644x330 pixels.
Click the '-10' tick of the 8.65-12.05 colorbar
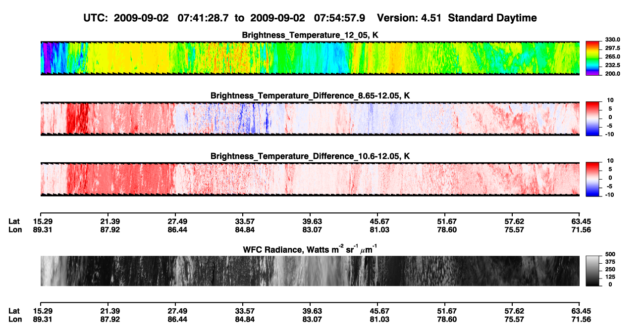click(609, 134)
